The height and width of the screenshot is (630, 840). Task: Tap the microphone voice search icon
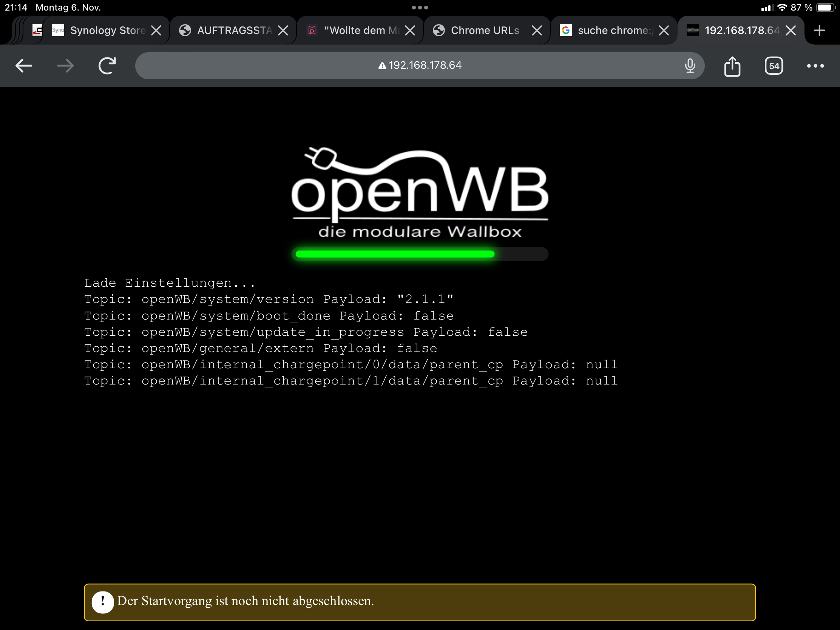pos(690,66)
